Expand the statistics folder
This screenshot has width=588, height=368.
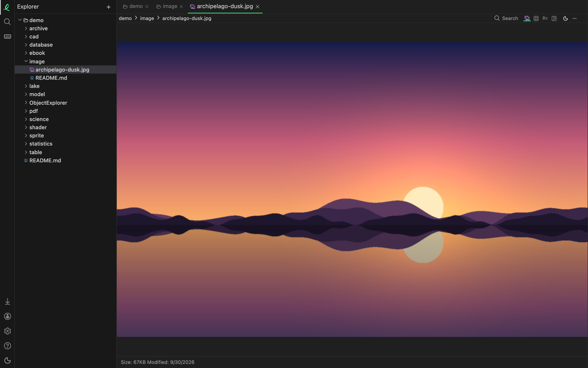click(26, 144)
